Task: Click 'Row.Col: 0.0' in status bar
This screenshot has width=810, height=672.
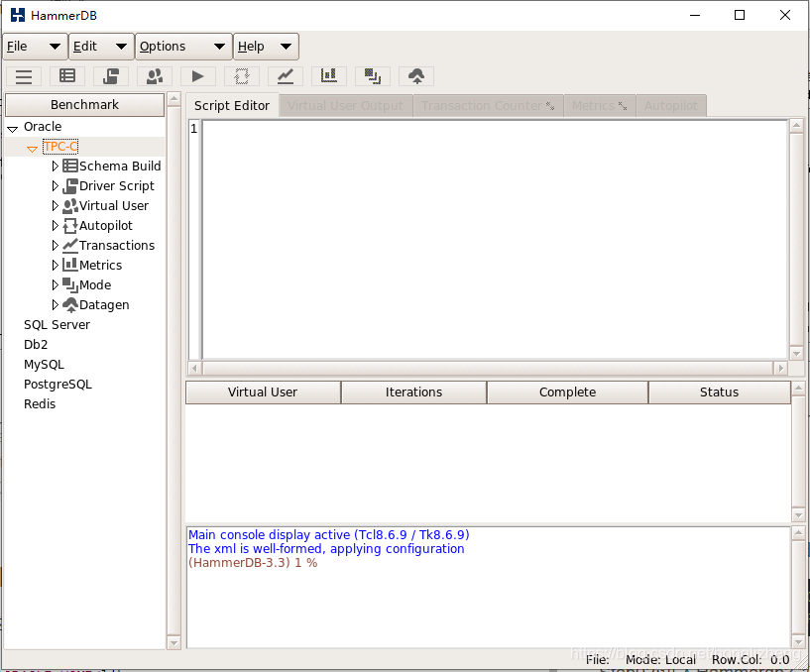Action: [751, 660]
